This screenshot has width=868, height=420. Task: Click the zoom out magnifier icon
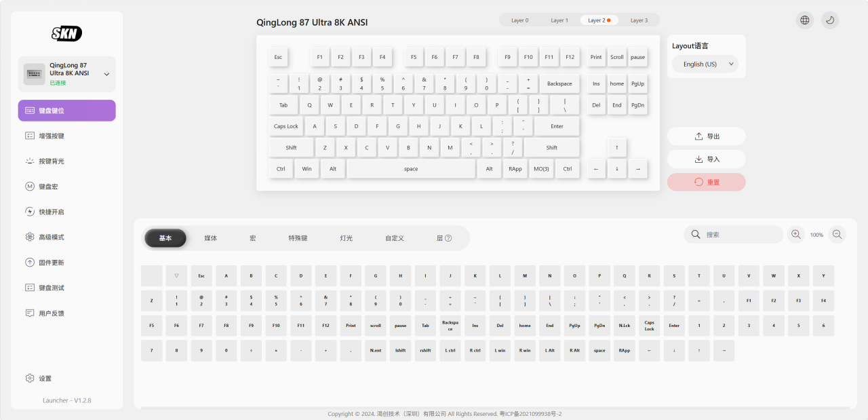coord(837,235)
